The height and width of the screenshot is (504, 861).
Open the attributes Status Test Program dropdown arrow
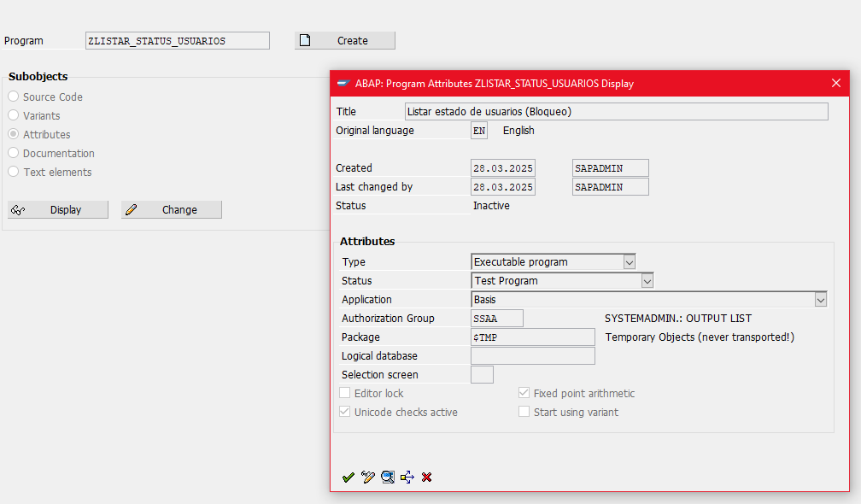tap(647, 280)
